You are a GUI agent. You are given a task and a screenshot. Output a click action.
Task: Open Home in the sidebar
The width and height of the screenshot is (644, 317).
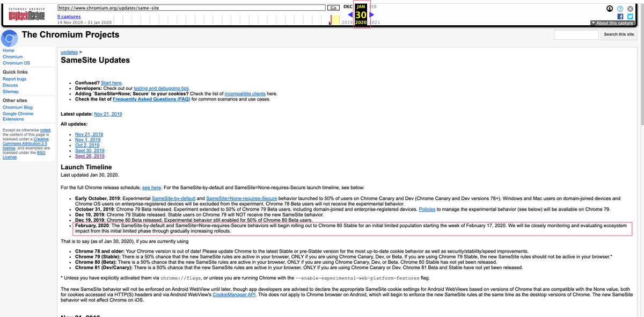coord(9,51)
